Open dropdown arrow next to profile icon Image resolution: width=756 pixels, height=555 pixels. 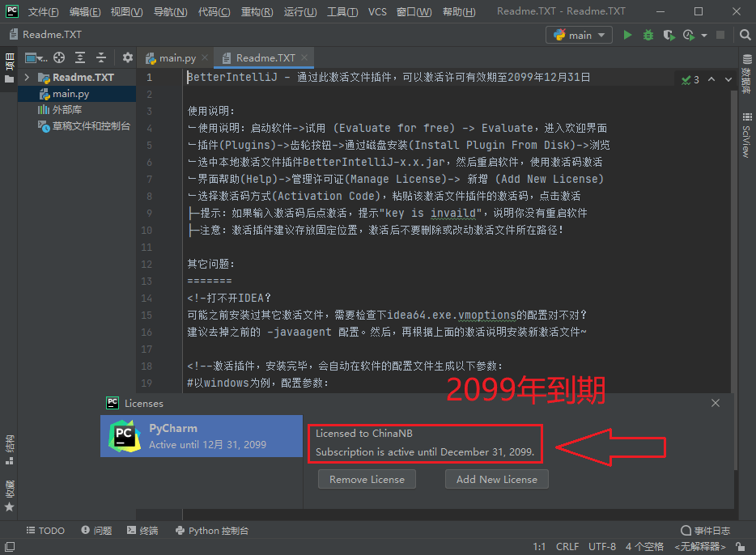point(704,35)
